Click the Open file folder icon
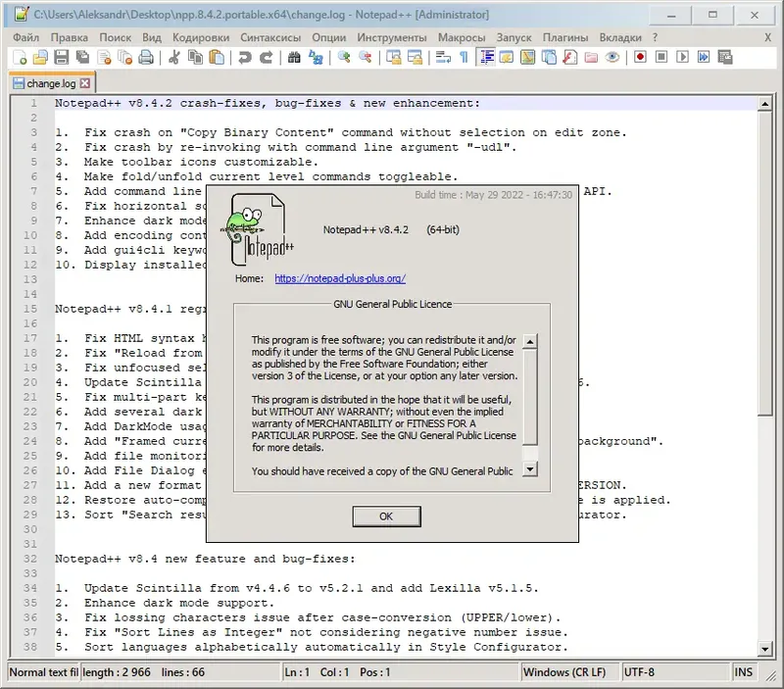Screen dimensions: 784x689 tap(40, 58)
